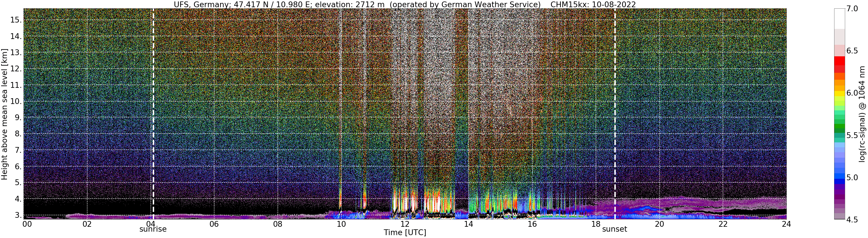868x238 pixels.
Task: Click the time axis tick label 10
Action: pyautogui.click(x=341, y=224)
